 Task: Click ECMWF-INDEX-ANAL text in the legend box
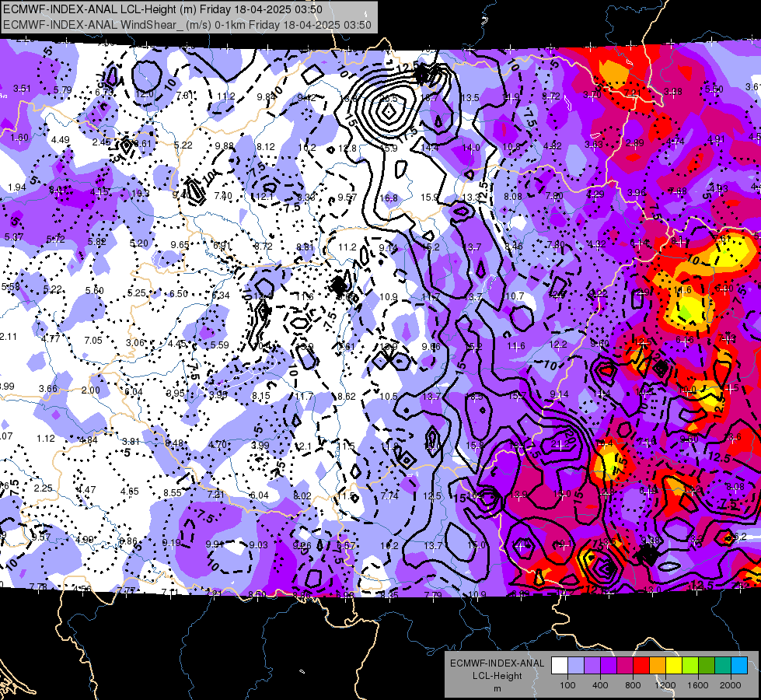point(497,663)
